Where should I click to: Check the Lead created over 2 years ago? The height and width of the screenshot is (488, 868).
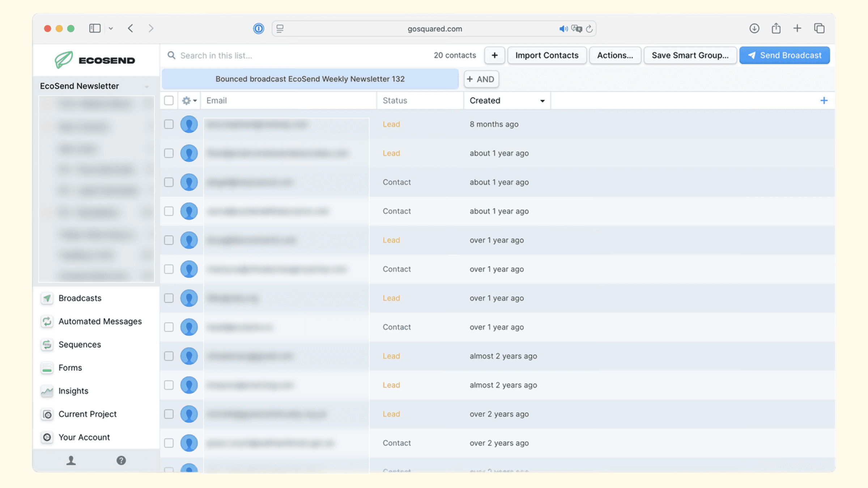[169, 414]
